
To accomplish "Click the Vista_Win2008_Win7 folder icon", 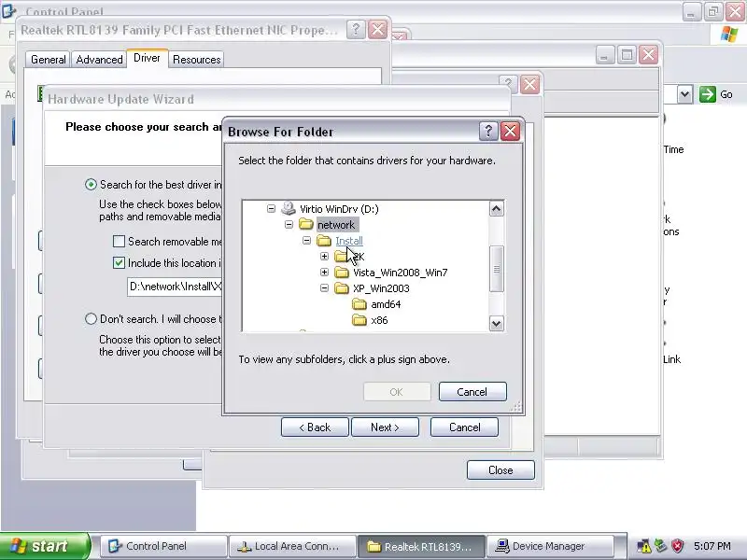I will (x=342, y=272).
